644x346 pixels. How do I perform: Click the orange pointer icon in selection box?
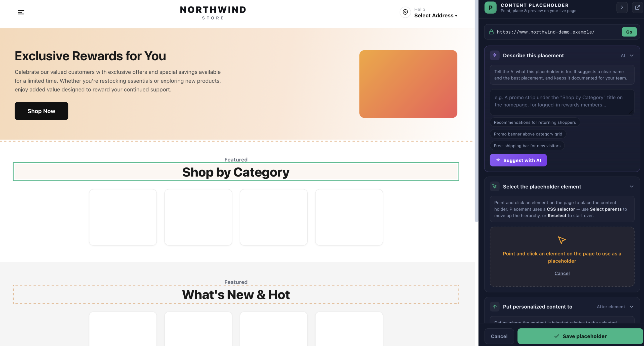[x=562, y=240]
